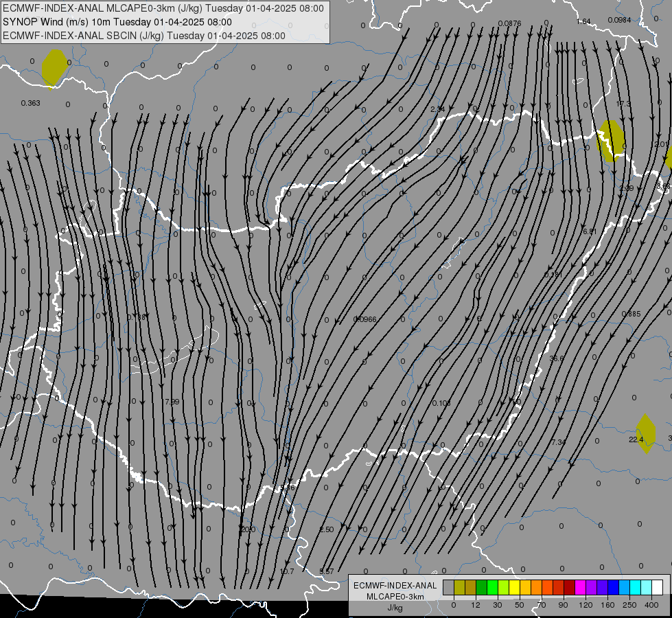Viewport: 672px width, 618px height.
Task: Click the legend tick label '120'
Action: pos(586,605)
